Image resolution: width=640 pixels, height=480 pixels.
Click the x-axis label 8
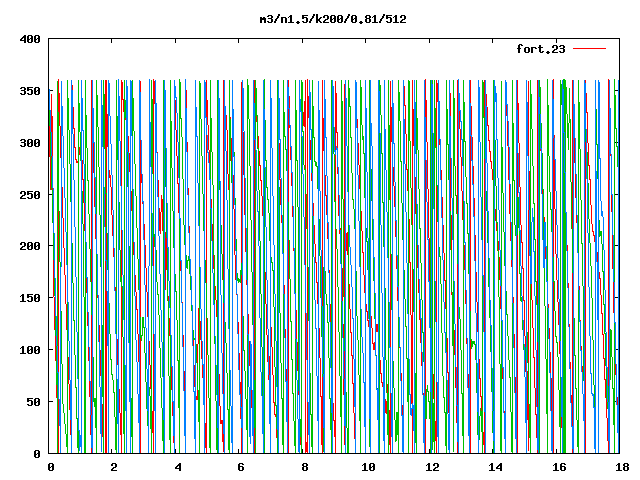click(305, 467)
